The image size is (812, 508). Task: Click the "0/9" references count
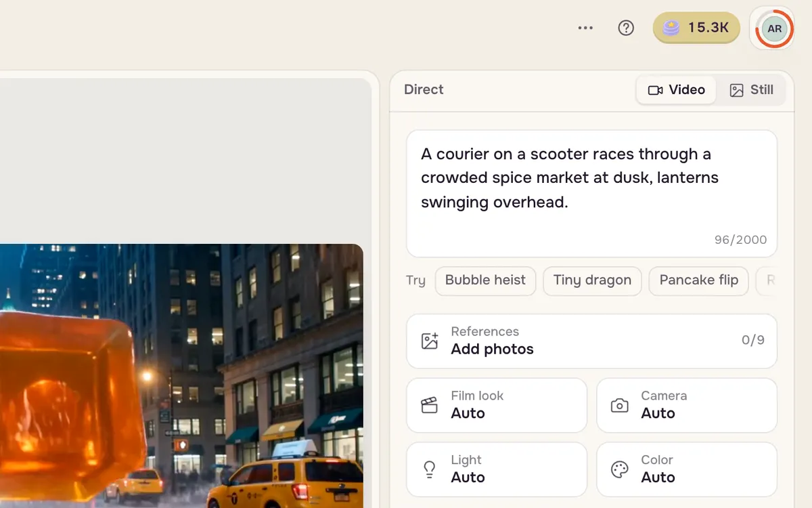[753, 340]
